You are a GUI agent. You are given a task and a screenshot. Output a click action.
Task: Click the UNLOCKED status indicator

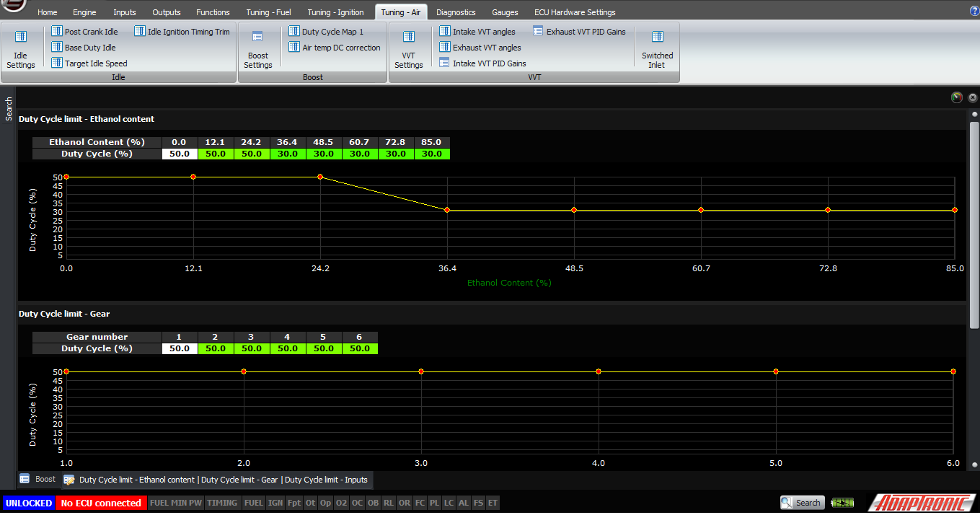click(29, 503)
